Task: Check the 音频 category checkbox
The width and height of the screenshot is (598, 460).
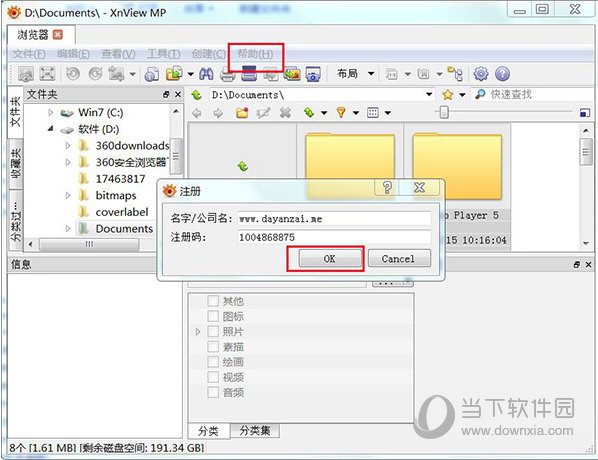Action: click(x=213, y=392)
